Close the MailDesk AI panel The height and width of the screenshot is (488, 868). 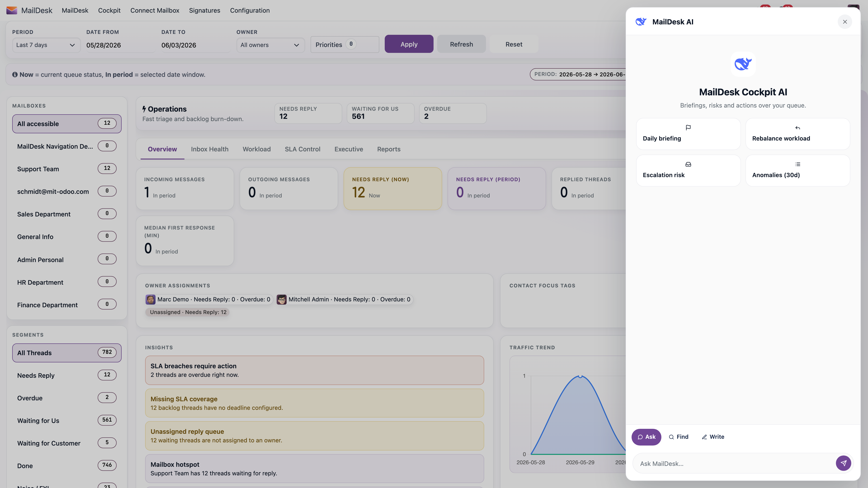pos(845,21)
